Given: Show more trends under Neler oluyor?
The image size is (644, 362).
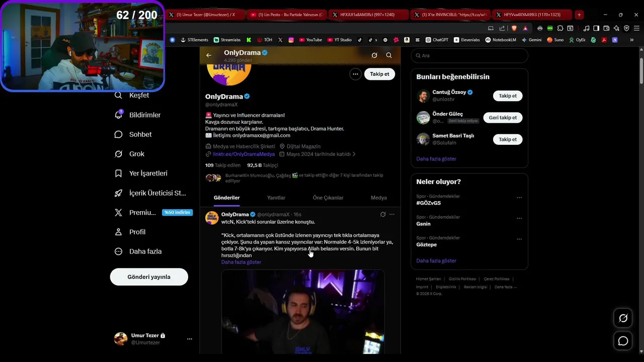Looking at the screenshot, I should pos(436,261).
